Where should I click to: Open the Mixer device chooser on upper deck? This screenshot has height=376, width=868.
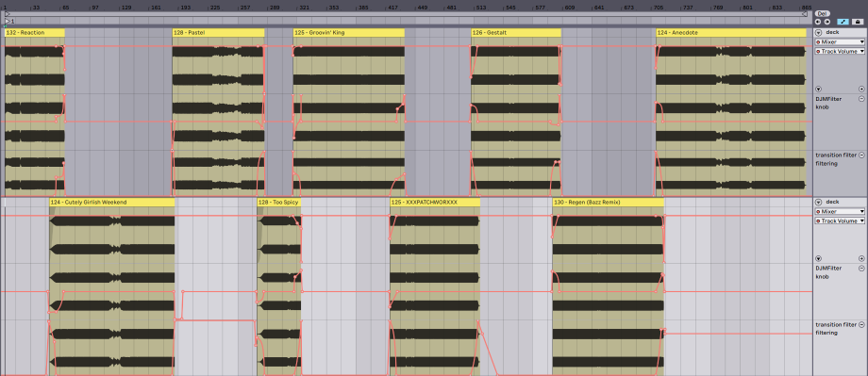[x=839, y=42]
